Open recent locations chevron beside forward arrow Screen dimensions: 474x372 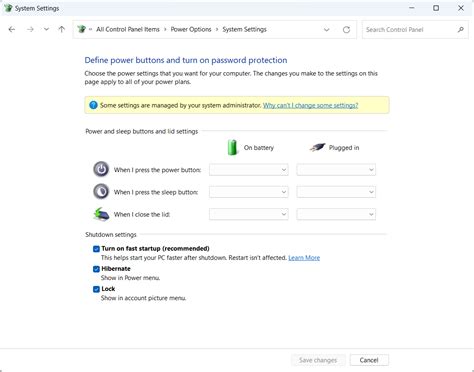pos(46,29)
